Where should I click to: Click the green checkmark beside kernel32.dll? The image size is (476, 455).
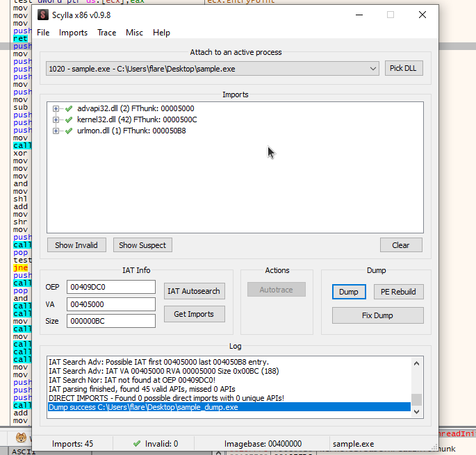pyautogui.click(x=69, y=119)
